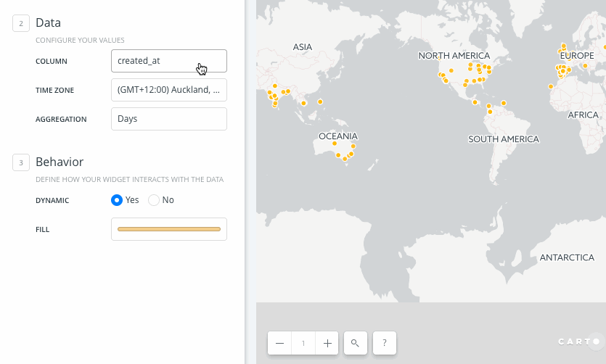Open the map search magnifier tool

click(355, 343)
